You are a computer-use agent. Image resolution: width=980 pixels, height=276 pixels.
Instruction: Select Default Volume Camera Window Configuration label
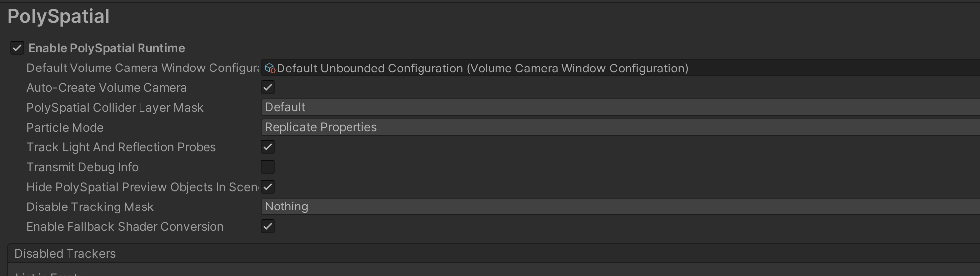click(x=142, y=68)
